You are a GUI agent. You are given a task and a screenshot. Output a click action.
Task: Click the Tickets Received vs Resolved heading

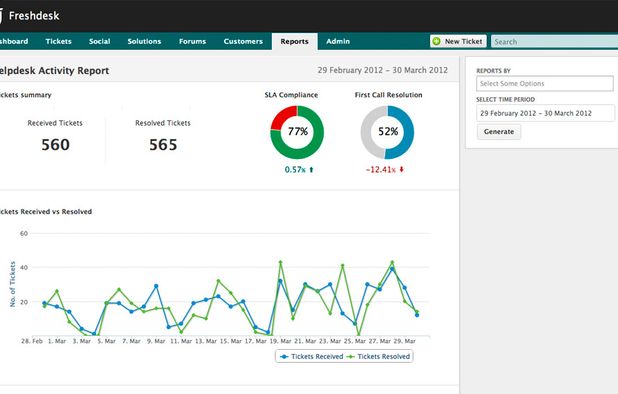pos(46,212)
